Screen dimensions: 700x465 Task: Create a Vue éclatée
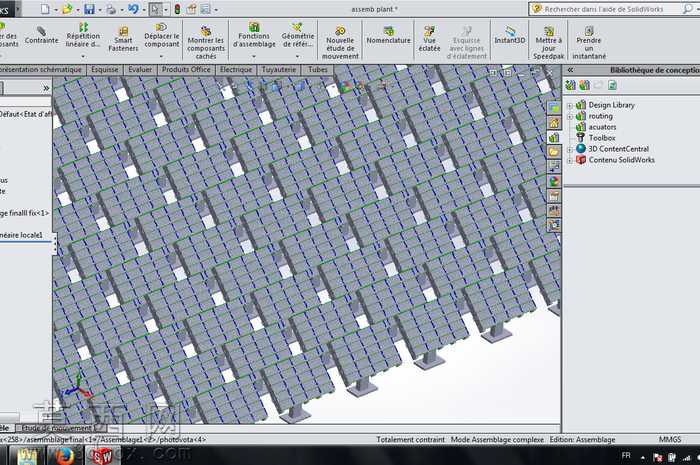(429, 38)
